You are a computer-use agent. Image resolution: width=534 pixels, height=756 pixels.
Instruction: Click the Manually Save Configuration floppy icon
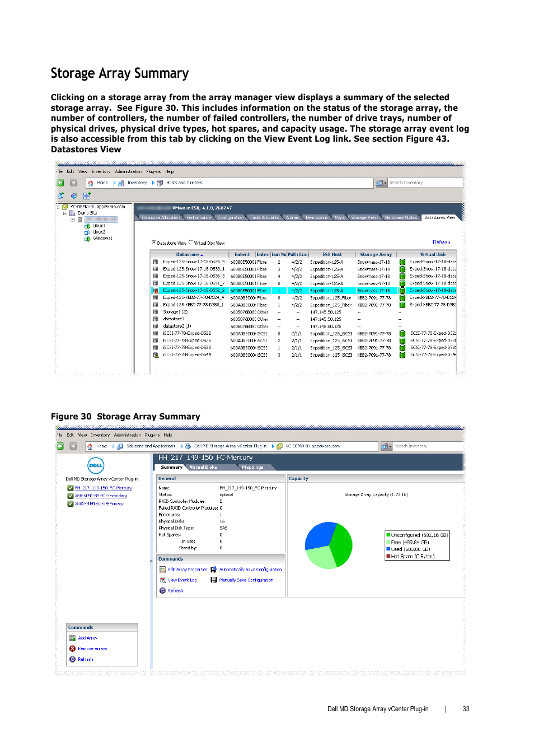214,580
